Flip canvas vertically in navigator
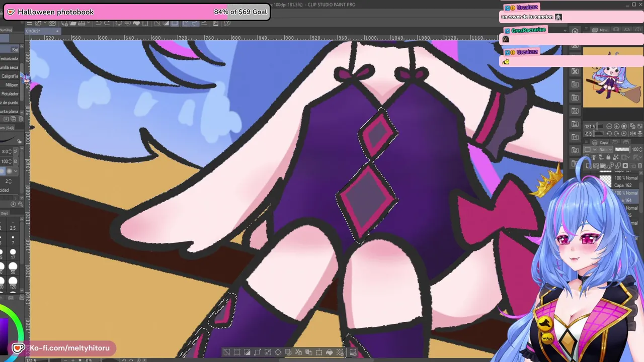This screenshot has width=644, height=362. click(640, 134)
